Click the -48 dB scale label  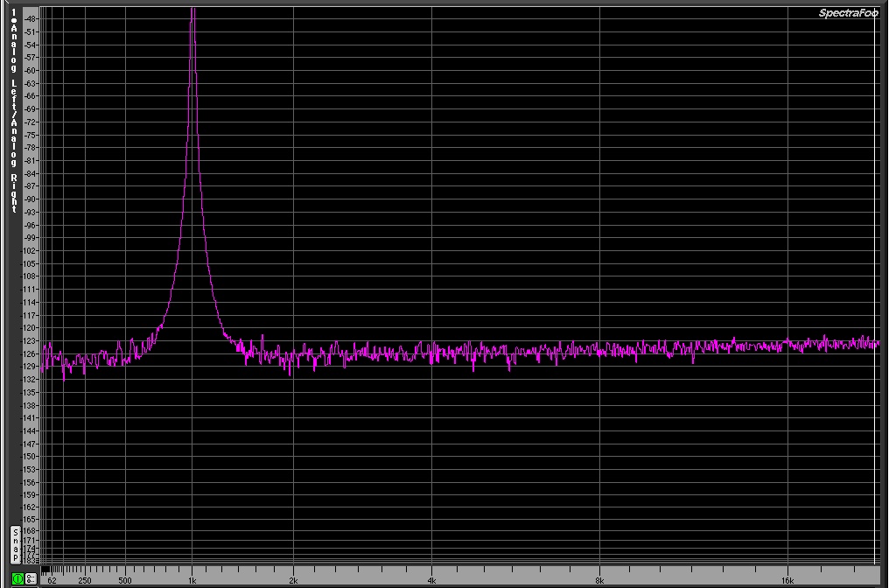(31, 18)
